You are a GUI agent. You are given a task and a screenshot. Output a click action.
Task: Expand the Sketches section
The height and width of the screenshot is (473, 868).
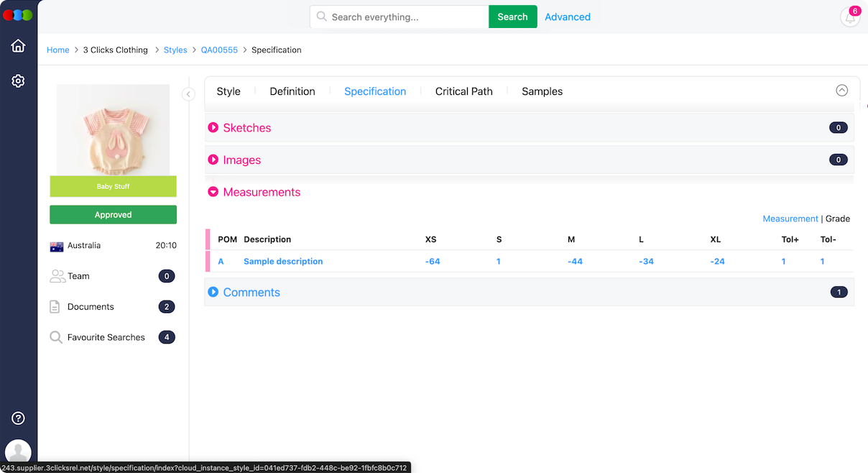pyautogui.click(x=213, y=128)
